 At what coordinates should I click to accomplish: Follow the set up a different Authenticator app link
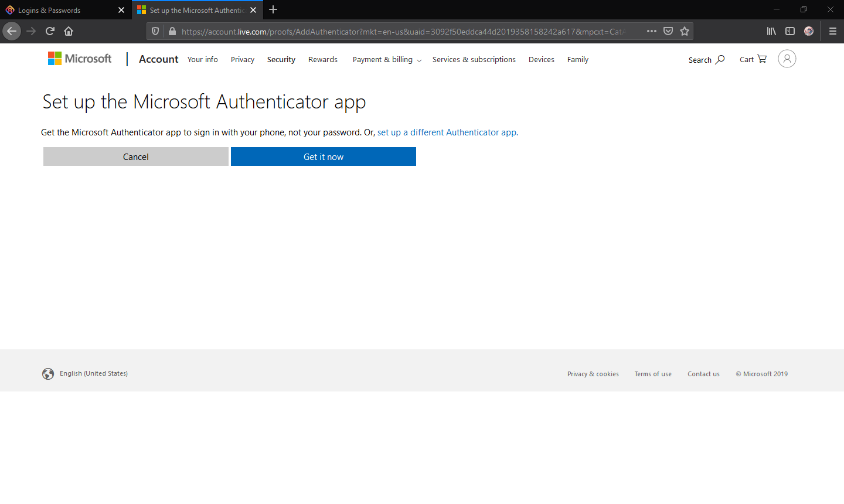point(448,132)
